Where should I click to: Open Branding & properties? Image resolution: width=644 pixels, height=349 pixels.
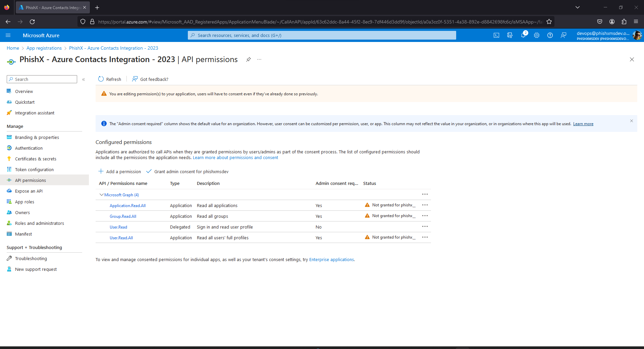pyautogui.click(x=37, y=137)
